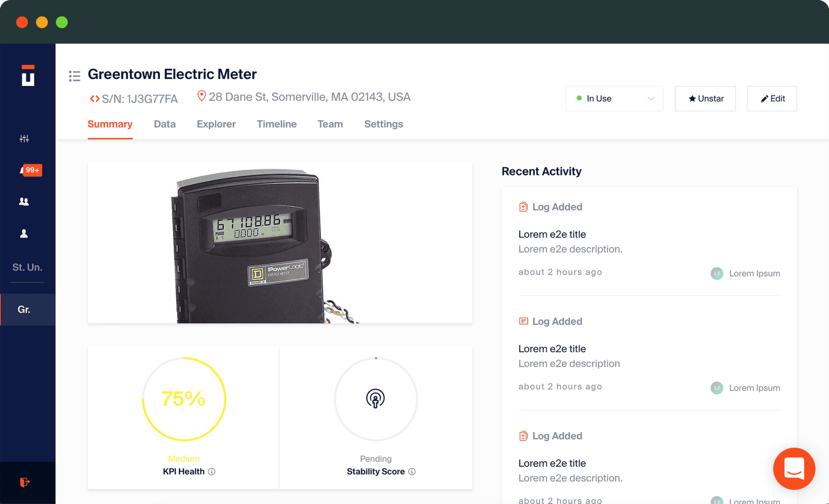Open the Settings tab
The width and height of the screenshot is (829, 504).
(383, 124)
